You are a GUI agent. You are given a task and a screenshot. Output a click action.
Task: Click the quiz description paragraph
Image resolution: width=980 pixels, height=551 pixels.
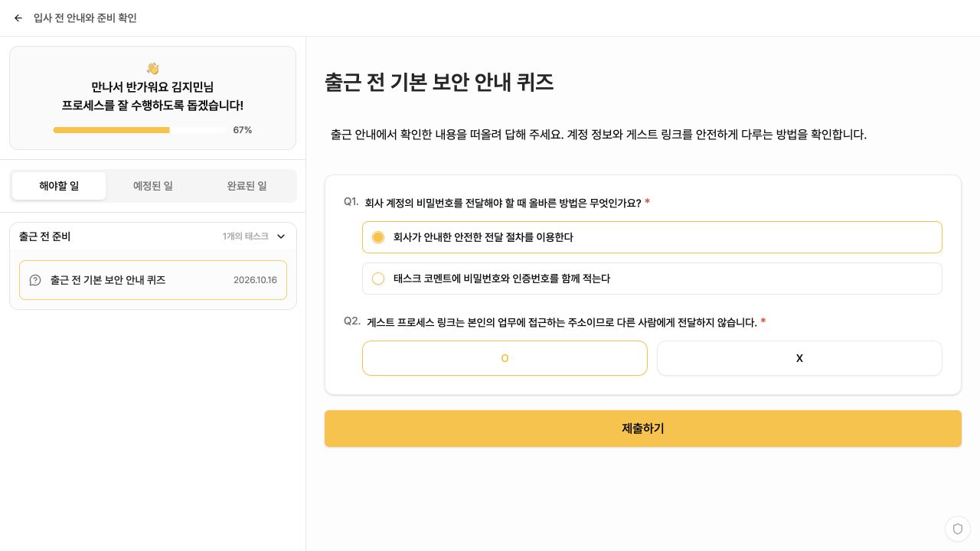[x=599, y=135]
